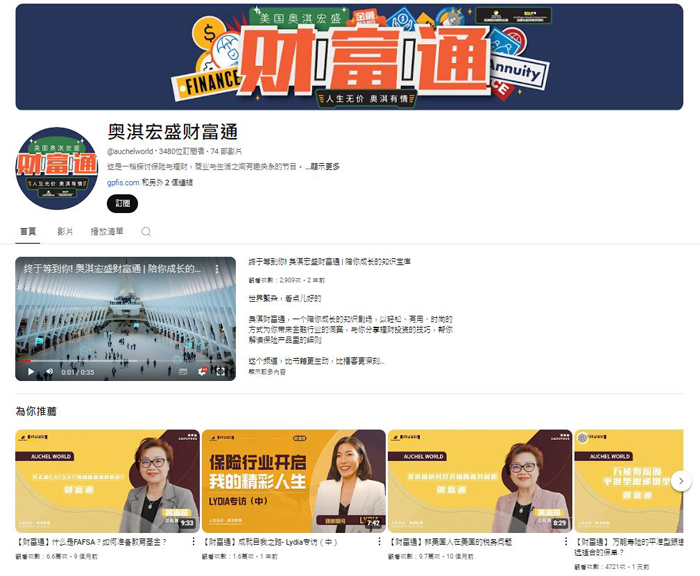Click the 為你推薦 section heading
This screenshot has width=700, height=576.
click(x=36, y=411)
